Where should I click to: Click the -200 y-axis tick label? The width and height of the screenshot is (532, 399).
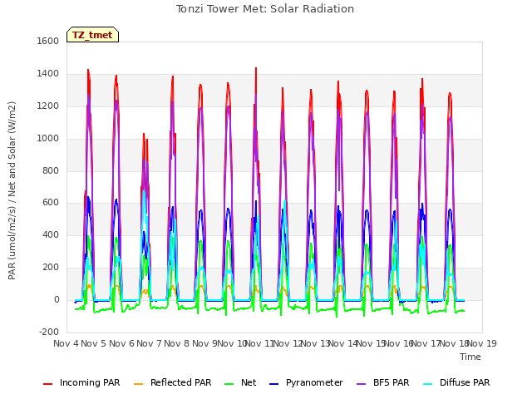[49, 332]
